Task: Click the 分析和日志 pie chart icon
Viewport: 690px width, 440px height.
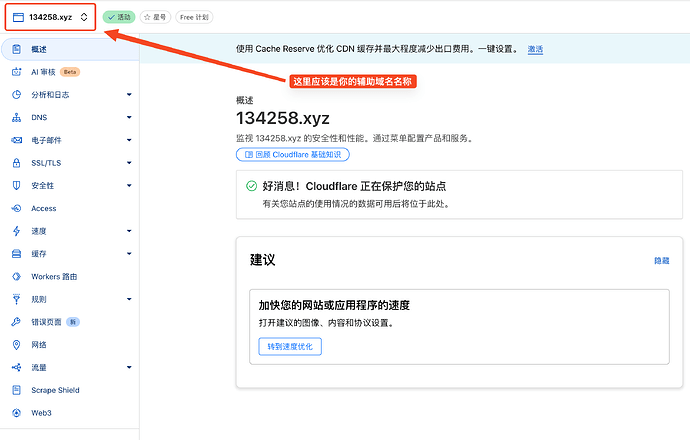Action: 16,95
